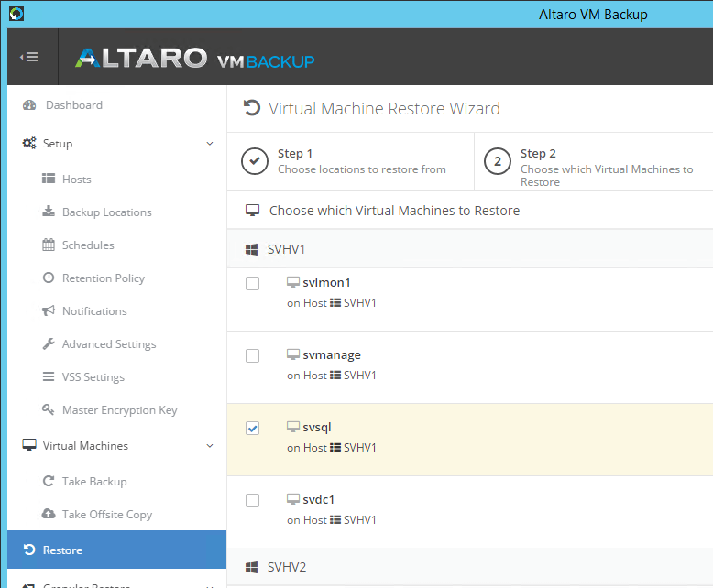Open VSS Settings

93,377
